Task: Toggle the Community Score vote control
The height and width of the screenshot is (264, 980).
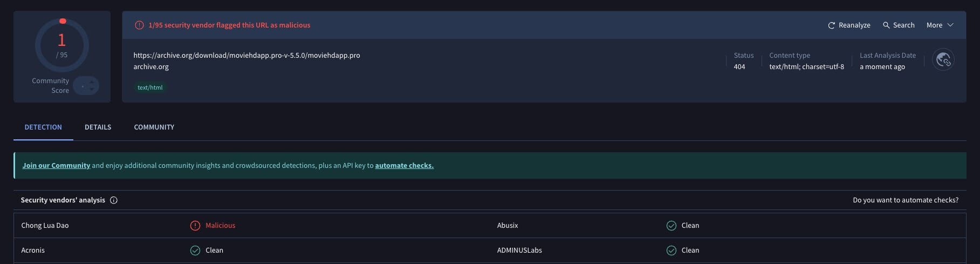Action: click(x=86, y=85)
